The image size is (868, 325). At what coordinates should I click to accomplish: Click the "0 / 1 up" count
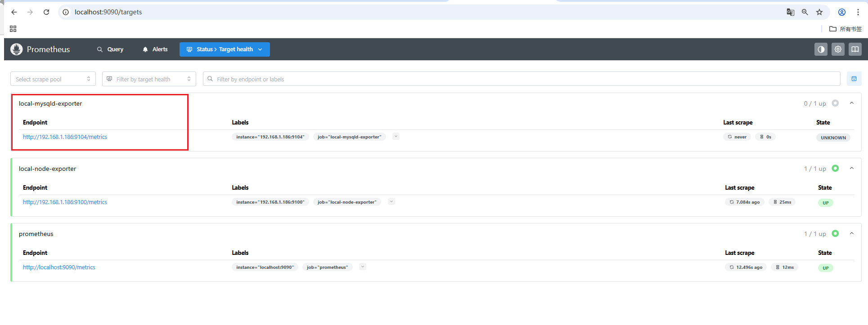click(x=815, y=103)
